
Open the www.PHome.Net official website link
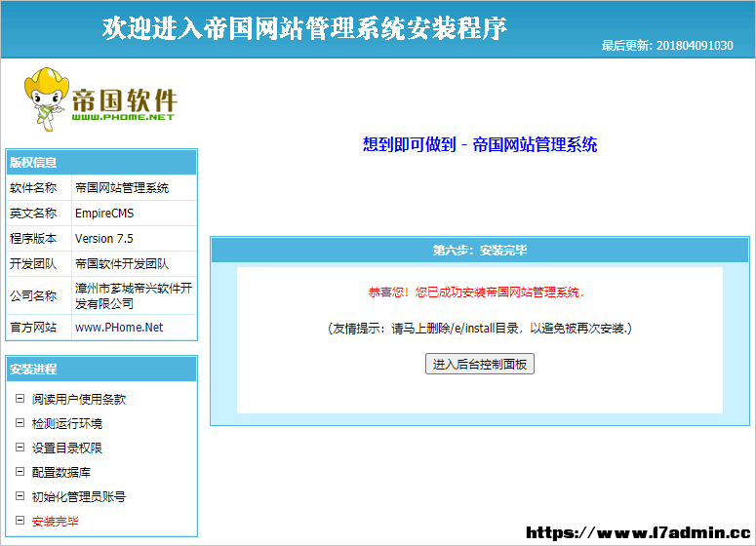pyautogui.click(x=119, y=328)
